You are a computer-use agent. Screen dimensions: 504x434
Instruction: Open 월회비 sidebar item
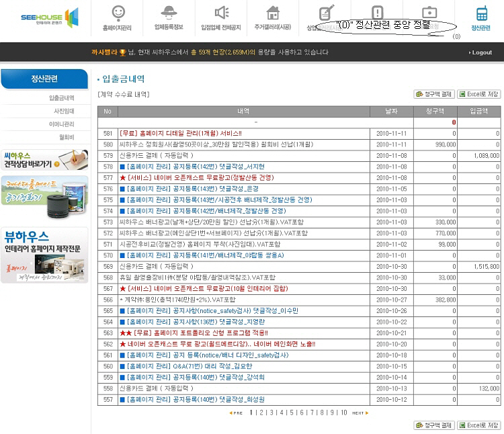(x=67, y=137)
